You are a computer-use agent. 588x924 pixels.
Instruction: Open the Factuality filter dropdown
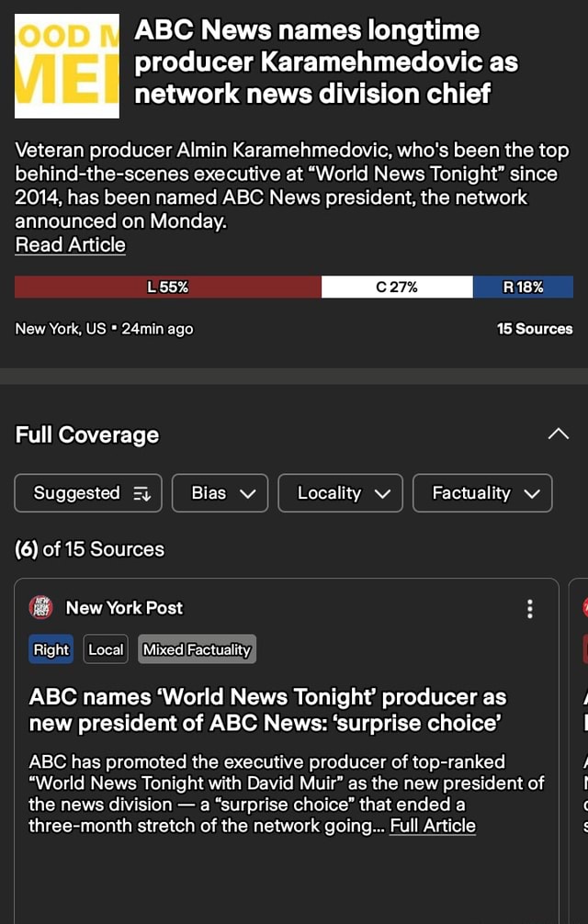click(481, 493)
